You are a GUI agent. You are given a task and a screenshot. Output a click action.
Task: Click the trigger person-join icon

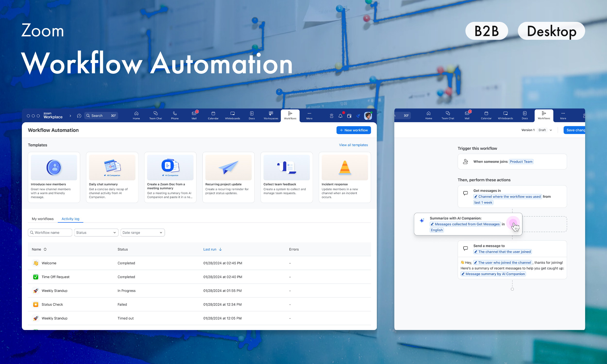click(465, 161)
